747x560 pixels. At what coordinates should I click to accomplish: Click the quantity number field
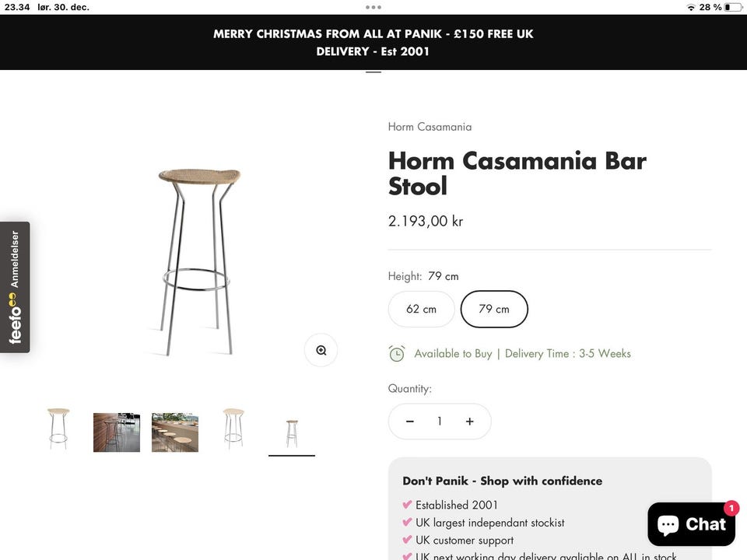440,422
